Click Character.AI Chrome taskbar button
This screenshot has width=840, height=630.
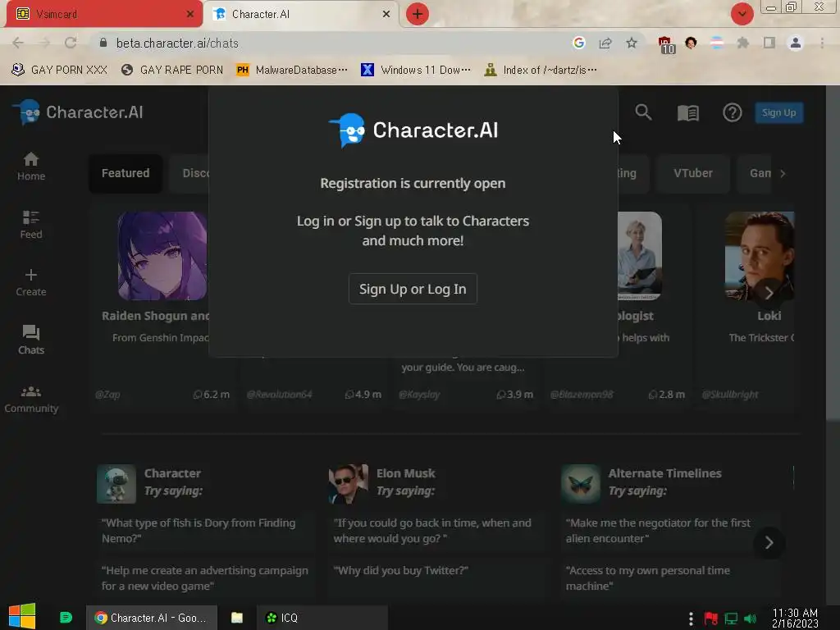[152, 618]
